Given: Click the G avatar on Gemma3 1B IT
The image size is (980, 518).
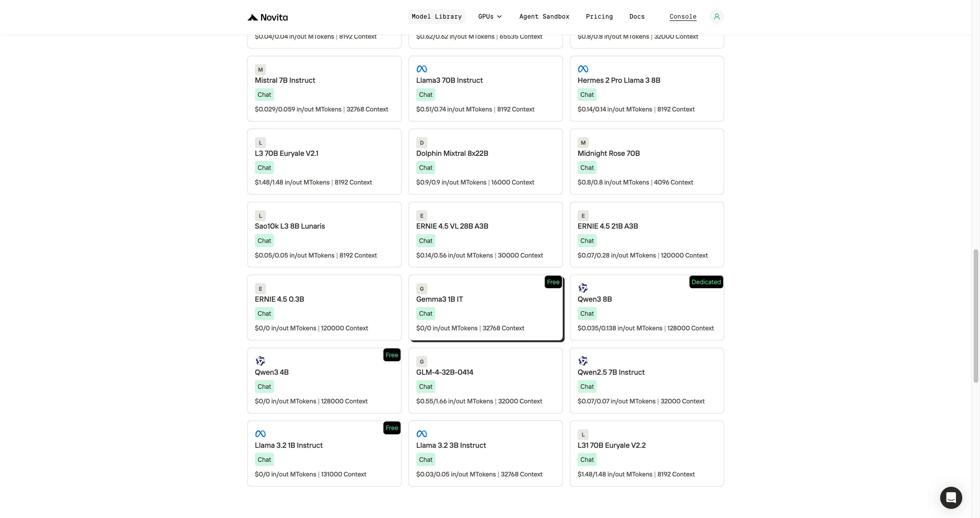Looking at the screenshot, I should tap(422, 289).
